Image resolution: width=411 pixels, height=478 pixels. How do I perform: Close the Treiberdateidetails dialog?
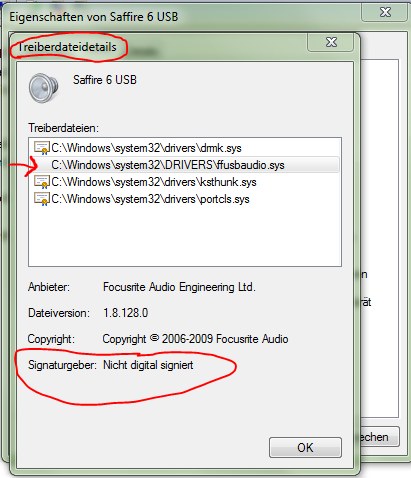[x=330, y=42]
